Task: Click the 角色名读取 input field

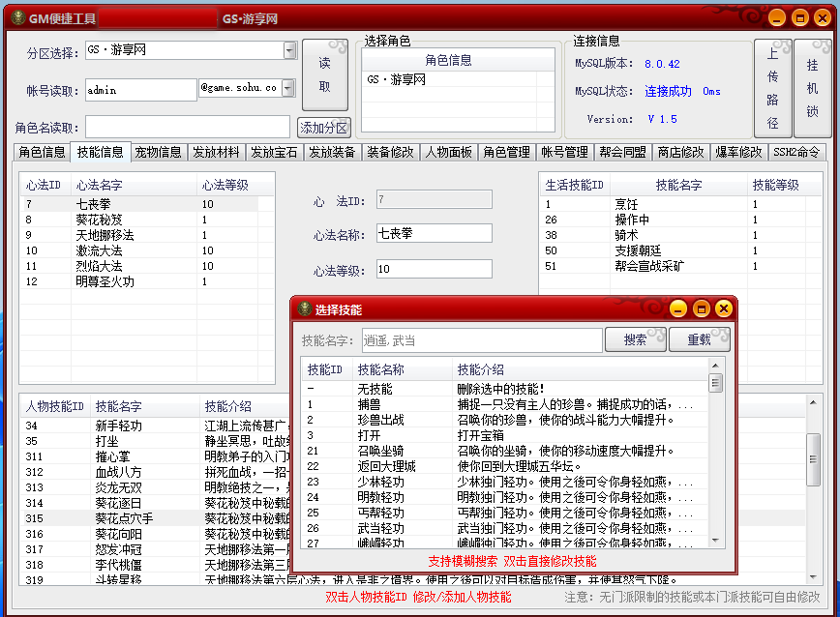Action: [x=187, y=128]
